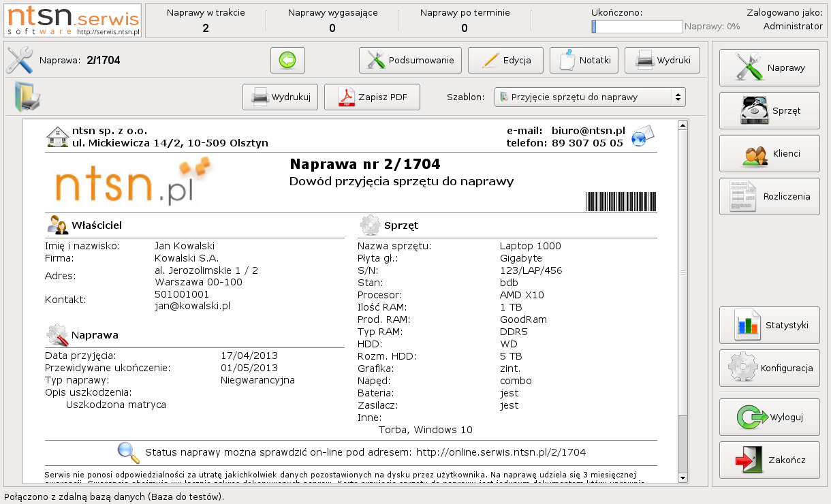The width and height of the screenshot is (831, 504).
Task: Click the Ukończono progress bar
Action: pyautogui.click(x=637, y=27)
